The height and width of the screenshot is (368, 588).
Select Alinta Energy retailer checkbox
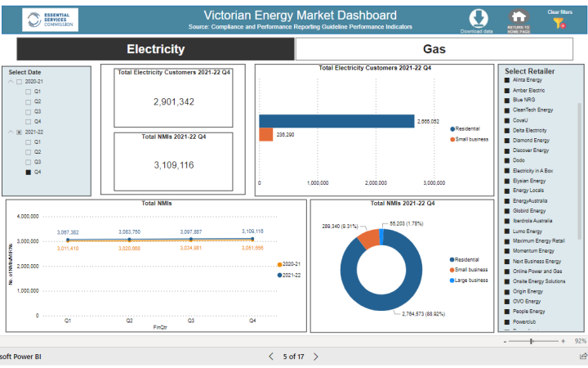pos(507,80)
